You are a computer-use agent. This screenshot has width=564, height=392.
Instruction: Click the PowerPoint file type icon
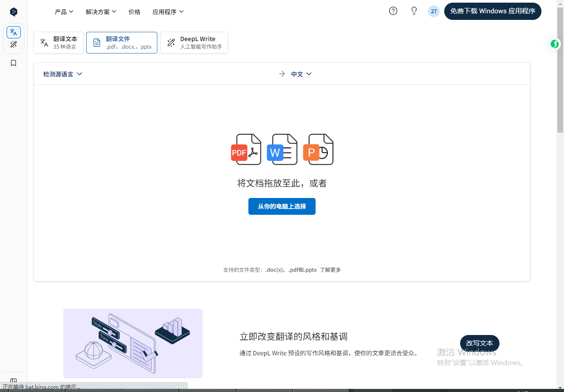coord(318,149)
